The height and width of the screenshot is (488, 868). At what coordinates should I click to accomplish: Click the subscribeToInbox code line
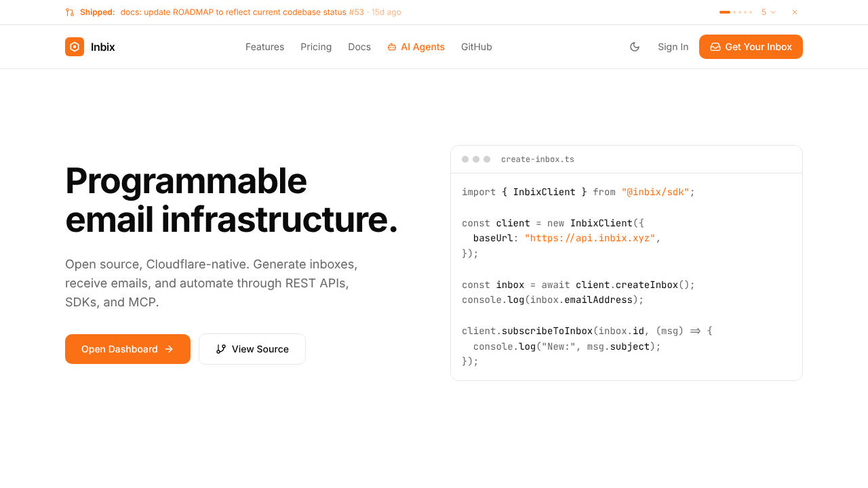point(587,331)
